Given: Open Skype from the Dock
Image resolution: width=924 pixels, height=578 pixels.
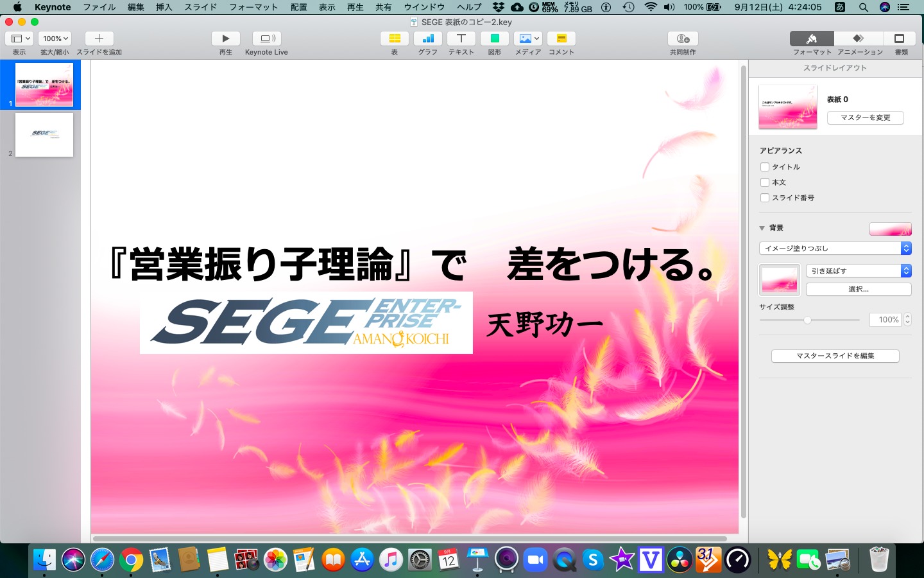Looking at the screenshot, I should click(593, 560).
